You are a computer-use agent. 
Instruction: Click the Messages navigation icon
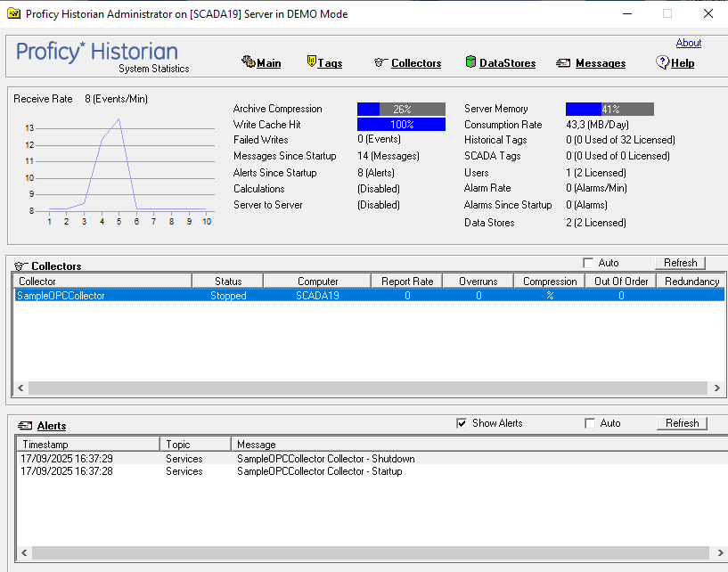(563, 62)
